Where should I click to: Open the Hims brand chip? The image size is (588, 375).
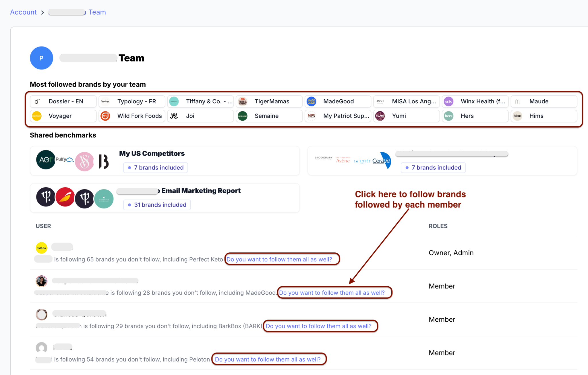tap(544, 116)
